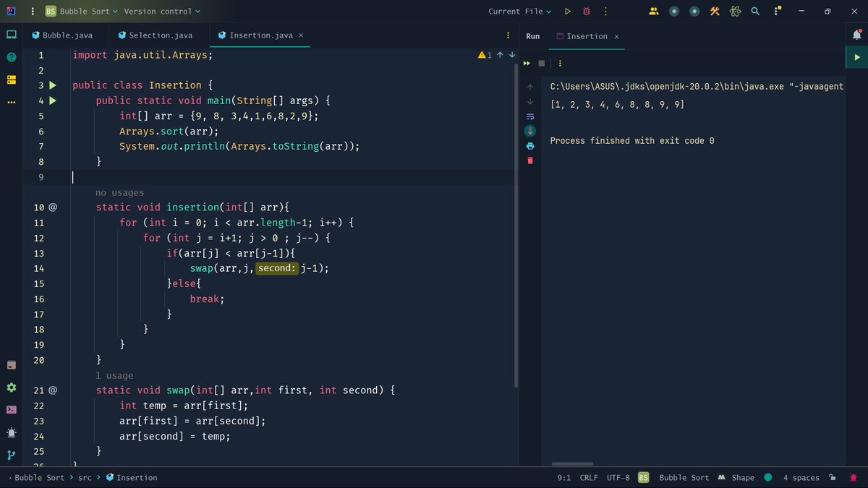
Task: Clear all console output trash icon
Action: (x=529, y=160)
